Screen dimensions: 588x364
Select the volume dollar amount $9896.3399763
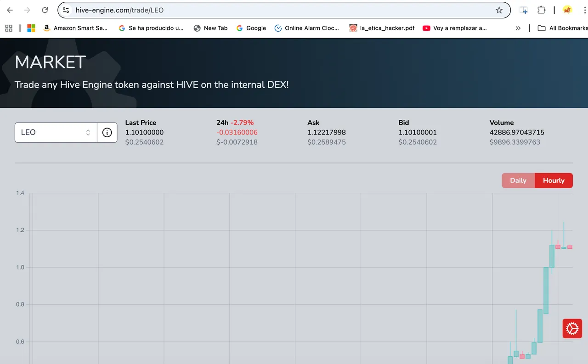(515, 142)
